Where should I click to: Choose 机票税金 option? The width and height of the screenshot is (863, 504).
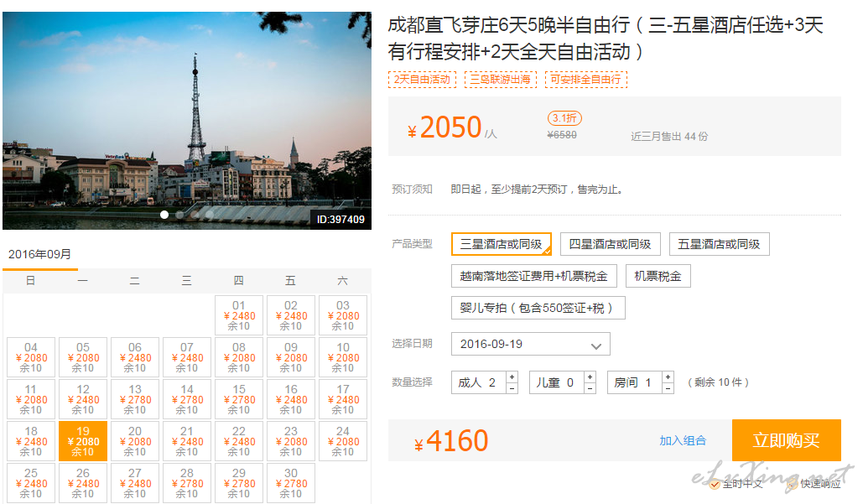(x=658, y=276)
